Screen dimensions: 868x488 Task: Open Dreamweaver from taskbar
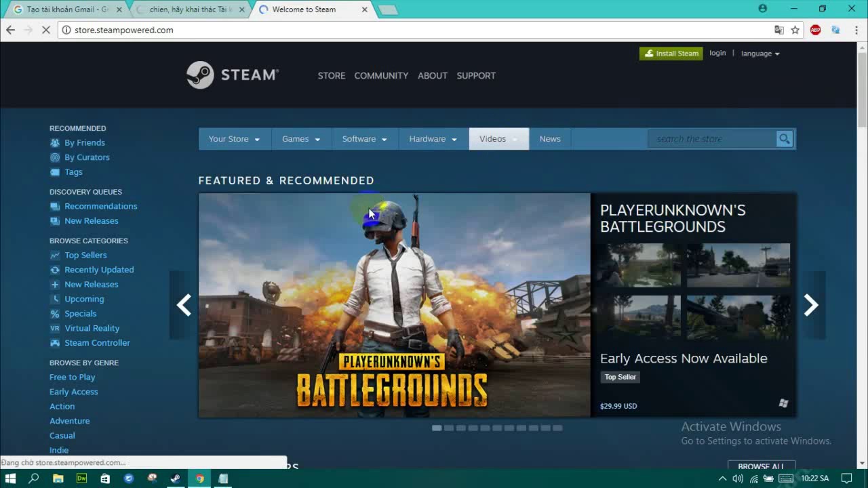pos(81,479)
